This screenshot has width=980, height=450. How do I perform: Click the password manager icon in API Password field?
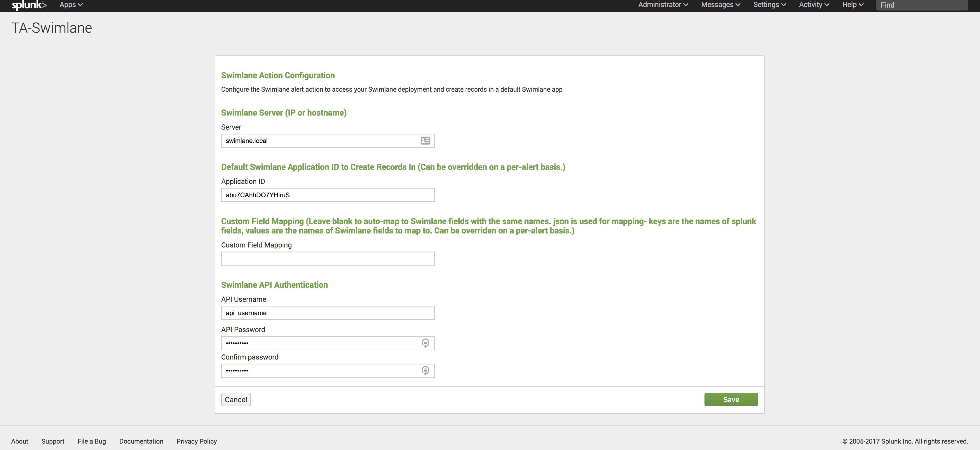[x=425, y=343]
